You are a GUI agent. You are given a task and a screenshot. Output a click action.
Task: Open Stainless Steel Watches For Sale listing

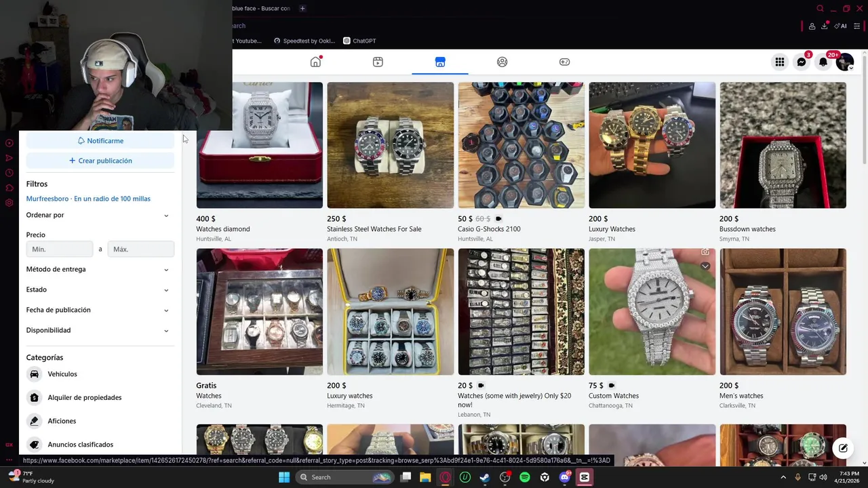pyautogui.click(x=391, y=145)
